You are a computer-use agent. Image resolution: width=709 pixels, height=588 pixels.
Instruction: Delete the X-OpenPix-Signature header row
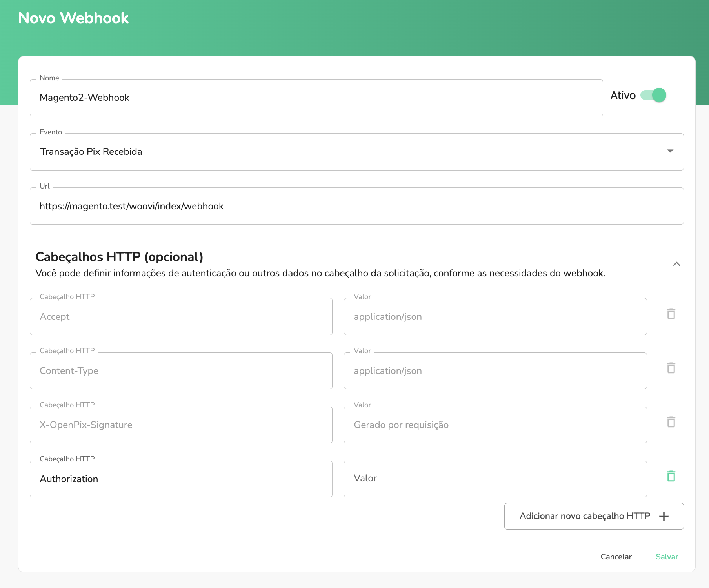click(671, 422)
